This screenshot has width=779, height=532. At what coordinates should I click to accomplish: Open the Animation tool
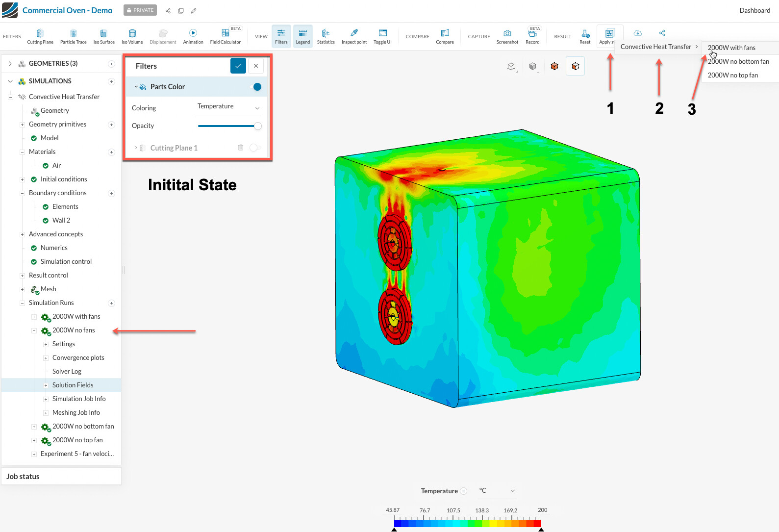pyautogui.click(x=193, y=36)
